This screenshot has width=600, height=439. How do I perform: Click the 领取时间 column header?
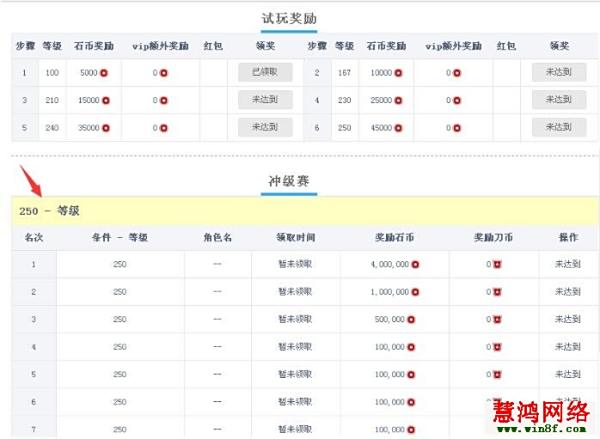pos(295,238)
